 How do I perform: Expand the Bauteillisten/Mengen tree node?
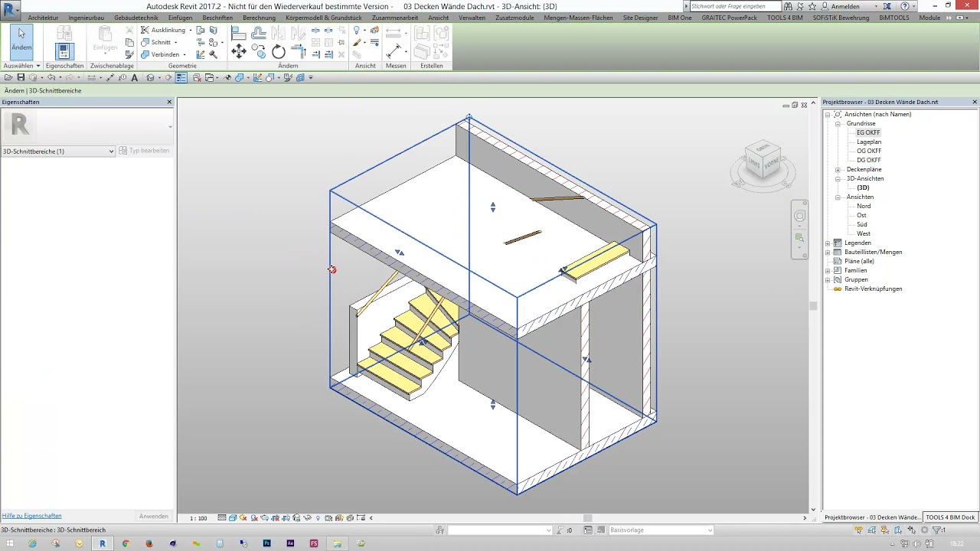[828, 252]
